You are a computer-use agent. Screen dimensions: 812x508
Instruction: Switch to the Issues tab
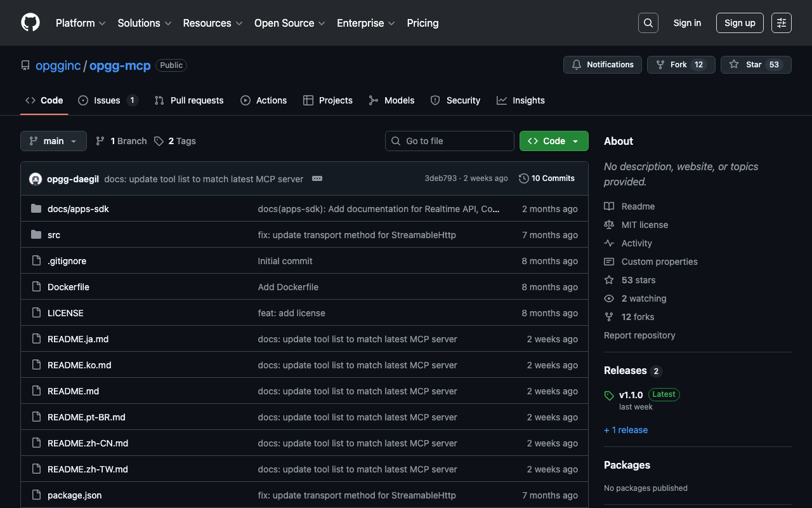point(107,100)
